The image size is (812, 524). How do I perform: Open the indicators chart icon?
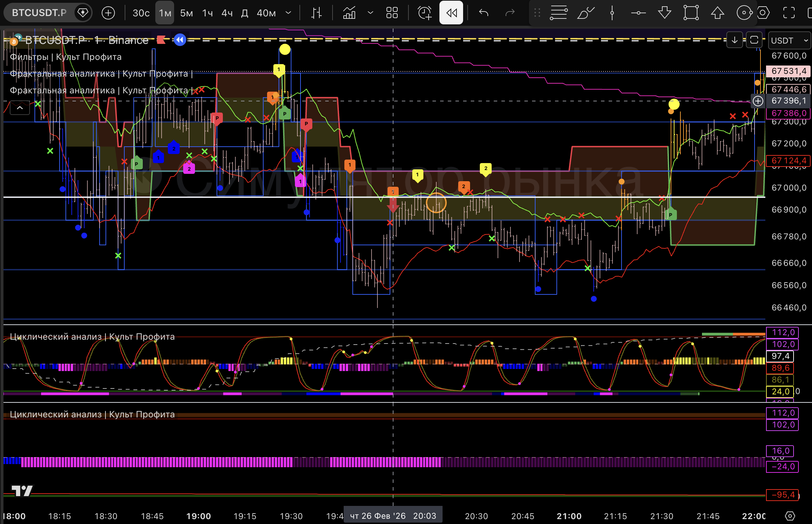[349, 13]
